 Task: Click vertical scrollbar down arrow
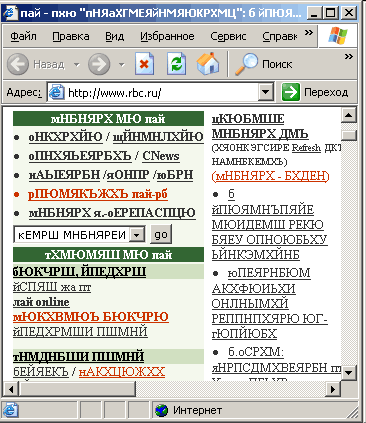point(349,372)
